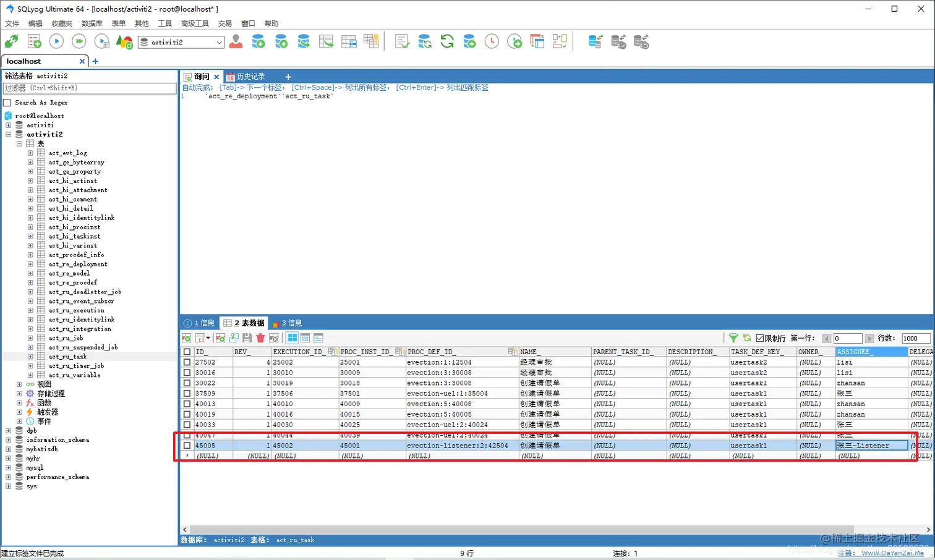Viewport: 935px width, 560px height.
Task: Click previous page arrow beside first row field
Action: [826, 339]
